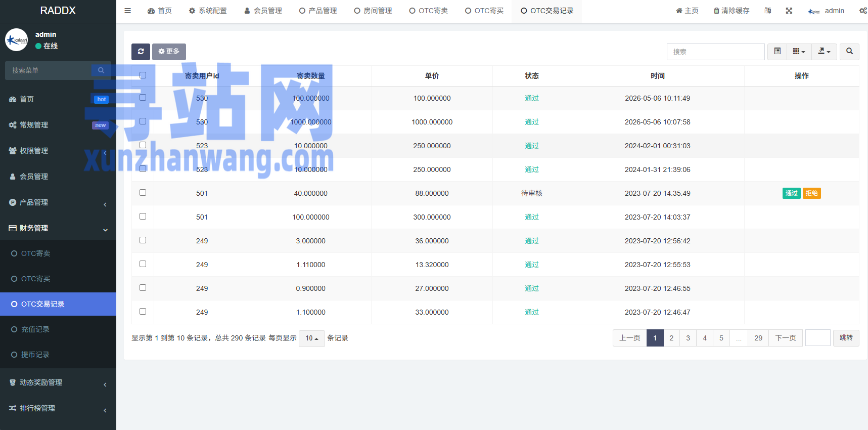The height and width of the screenshot is (430, 868).
Task: Click the fullscreen expand icon
Action: [x=789, y=11]
